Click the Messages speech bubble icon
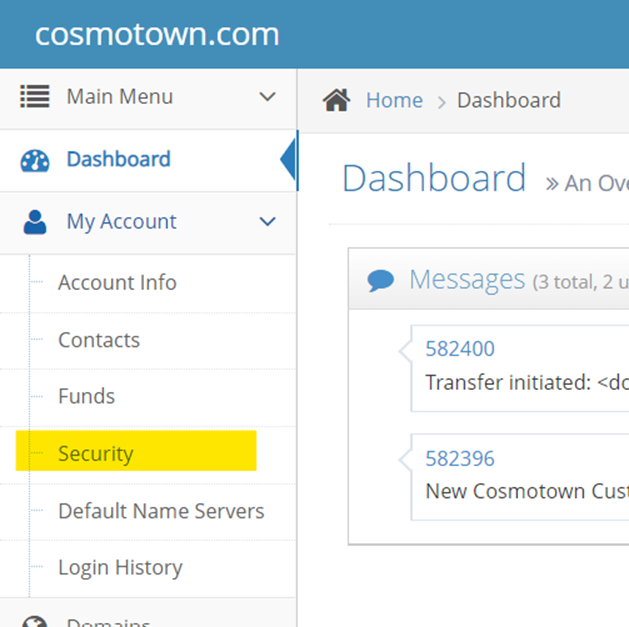Screen dimensions: 629x627 [x=380, y=280]
